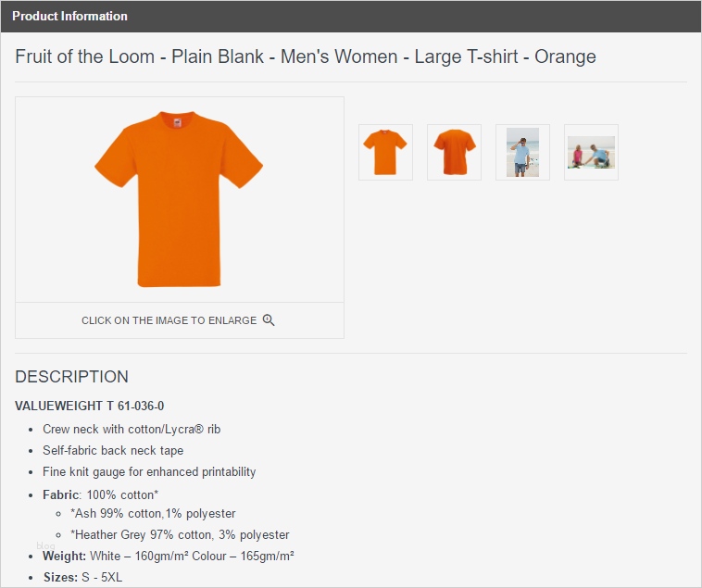Image resolution: width=702 pixels, height=588 pixels.
Task: Select the back view t-shirt thumbnail
Action: pyautogui.click(x=454, y=152)
